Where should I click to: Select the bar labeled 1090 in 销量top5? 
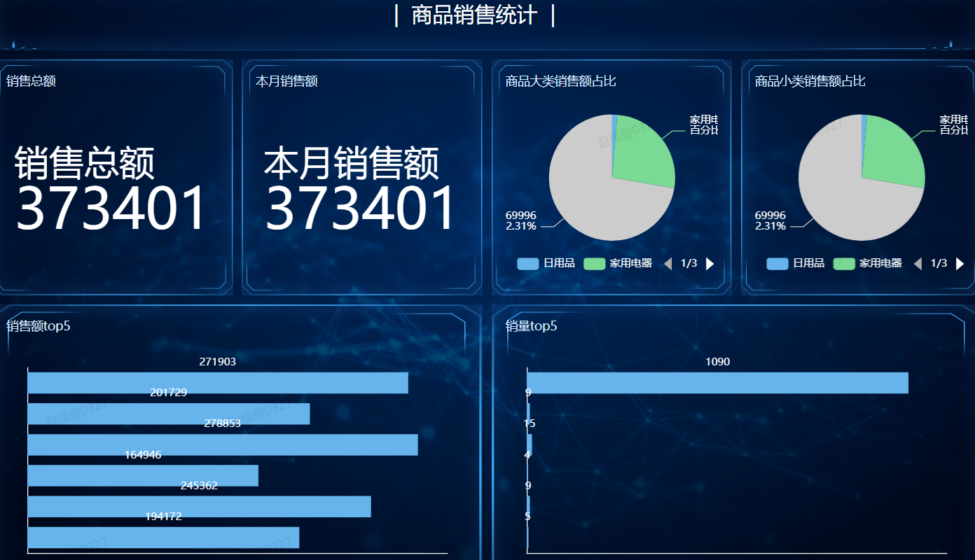pyautogui.click(x=718, y=383)
